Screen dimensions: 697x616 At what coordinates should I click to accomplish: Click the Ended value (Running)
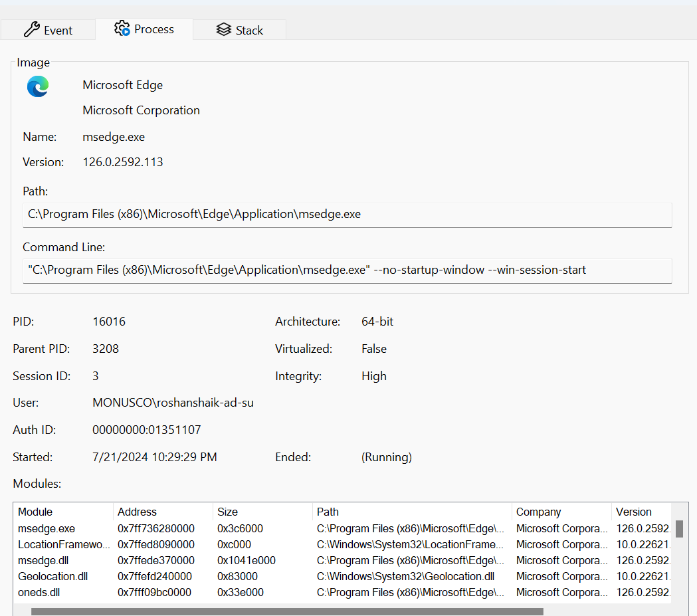coord(387,457)
